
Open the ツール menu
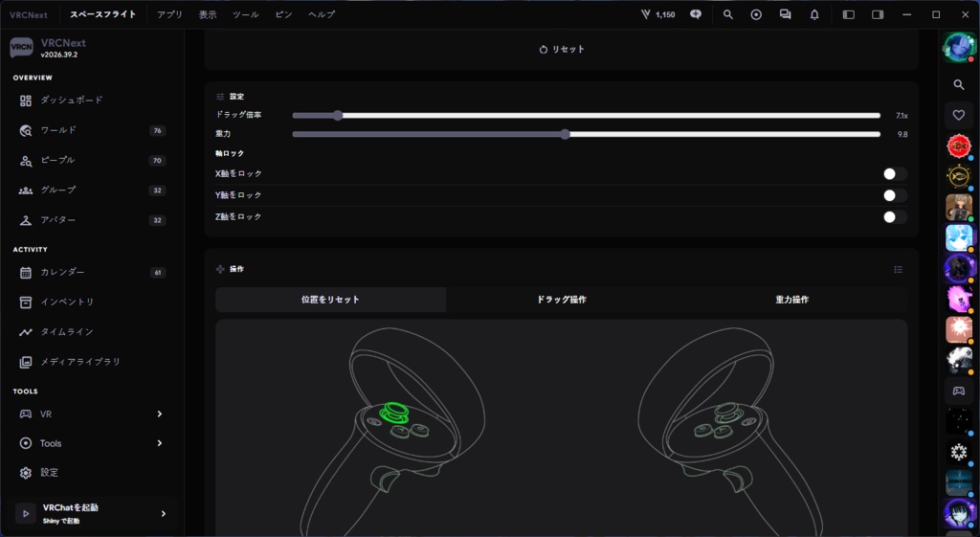point(246,14)
